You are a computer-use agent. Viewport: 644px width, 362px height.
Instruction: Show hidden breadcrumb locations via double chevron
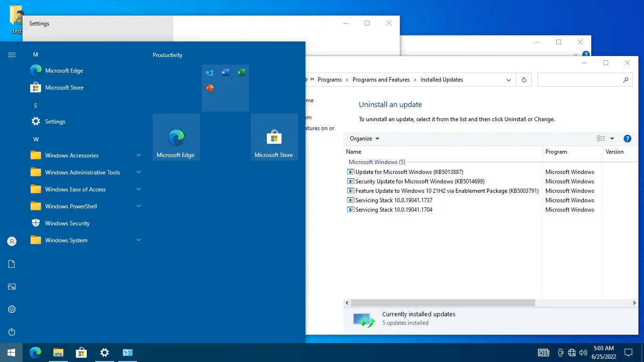click(312, 80)
